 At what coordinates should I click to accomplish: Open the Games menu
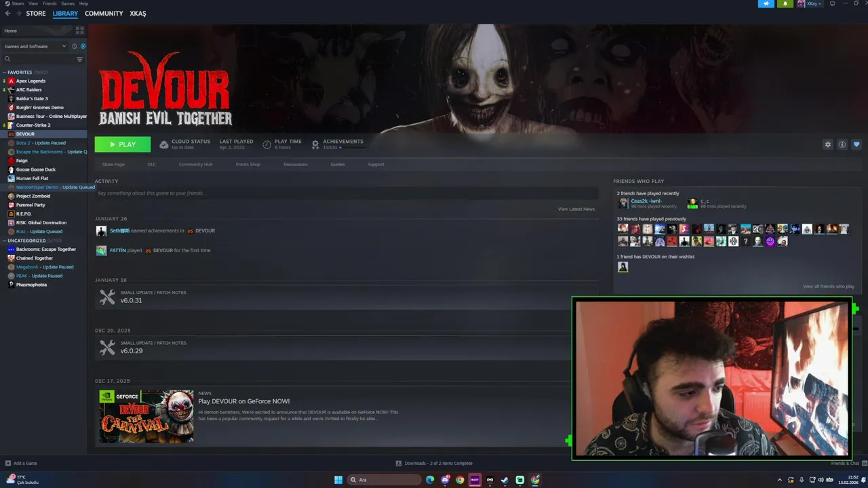68,3
